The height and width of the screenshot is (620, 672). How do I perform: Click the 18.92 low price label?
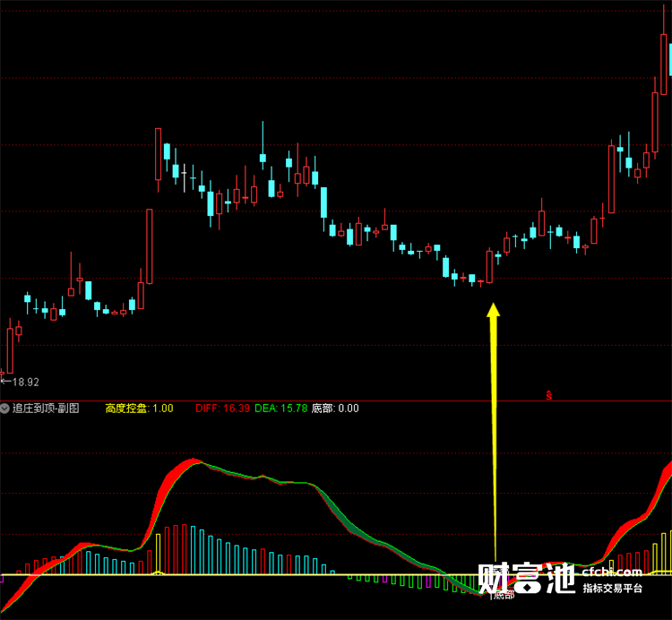pos(26,383)
